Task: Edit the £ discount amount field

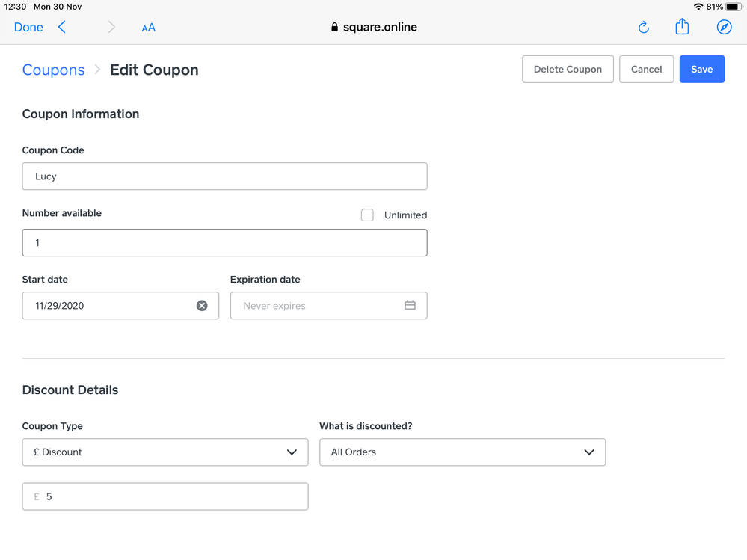Action: (x=172, y=496)
